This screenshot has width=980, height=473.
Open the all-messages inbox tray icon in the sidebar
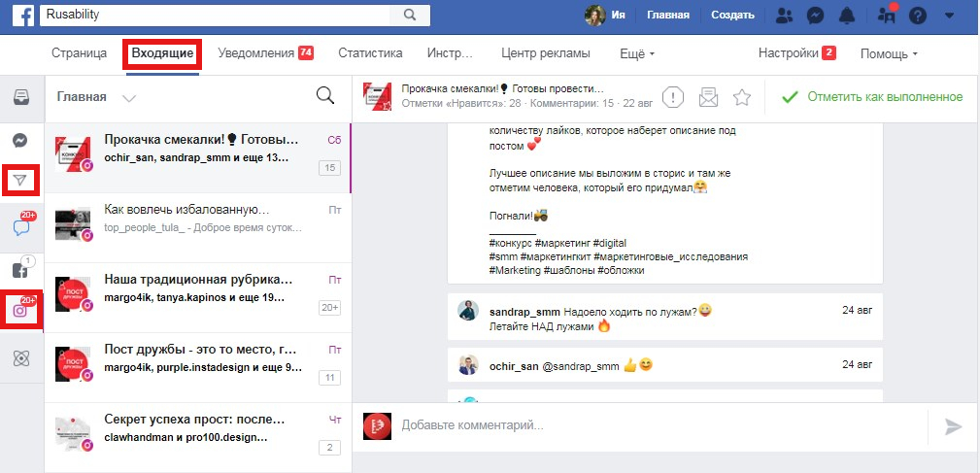click(22, 96)
